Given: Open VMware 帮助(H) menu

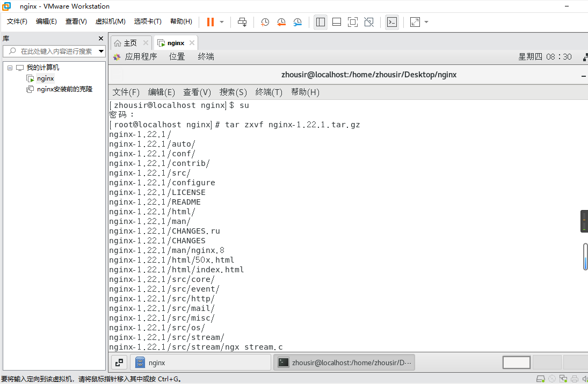Looking at the screenshot, I should tap(181, 21).
